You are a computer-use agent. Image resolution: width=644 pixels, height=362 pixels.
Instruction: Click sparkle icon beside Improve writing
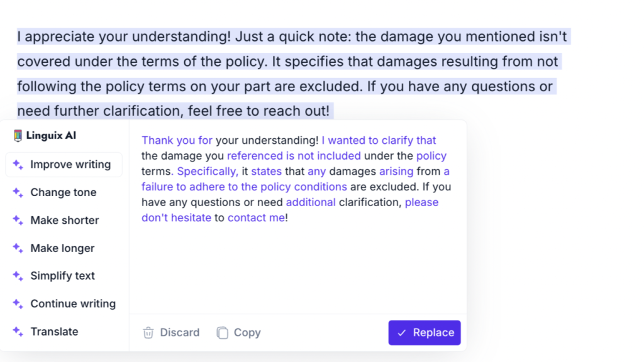pyautogui.click(x=18, y=165)
